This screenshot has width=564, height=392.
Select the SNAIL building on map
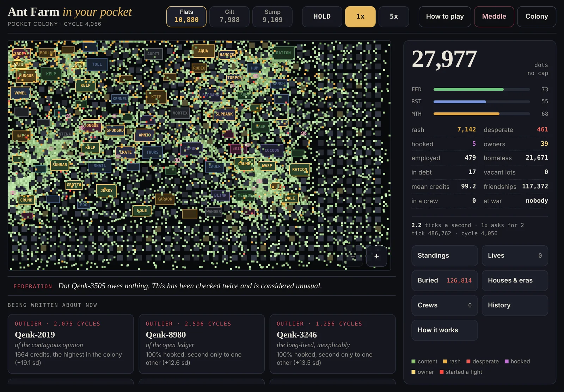(x=100, y=166)
